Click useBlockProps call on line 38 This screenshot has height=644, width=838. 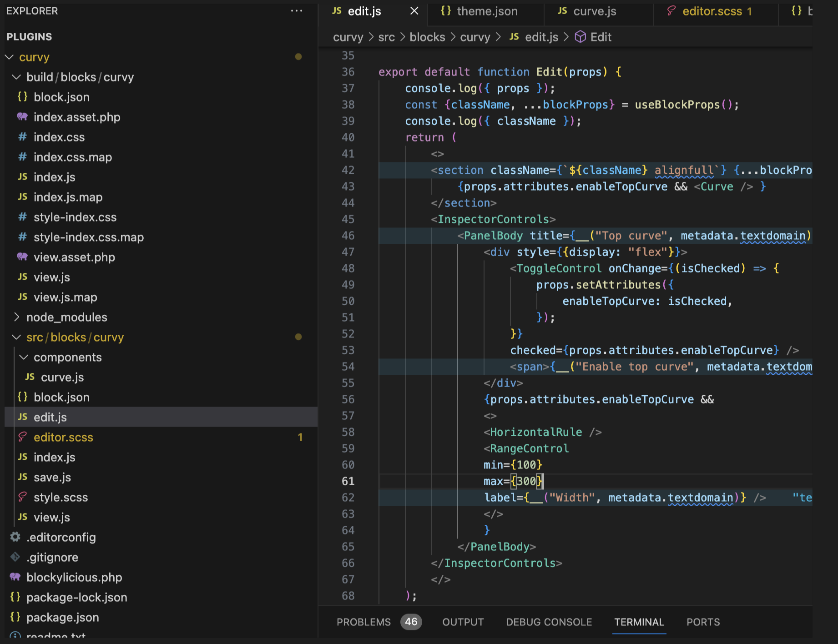677,105
